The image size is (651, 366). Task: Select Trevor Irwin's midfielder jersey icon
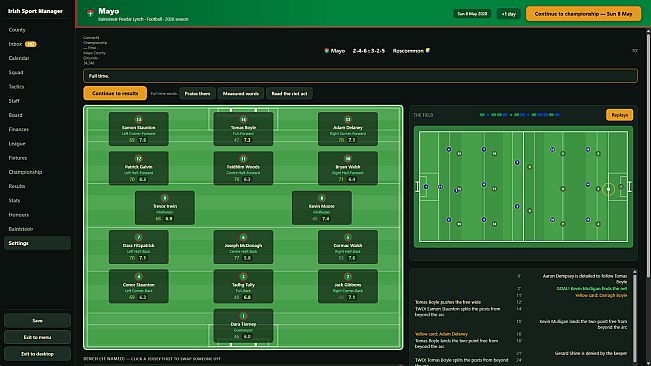165,198
